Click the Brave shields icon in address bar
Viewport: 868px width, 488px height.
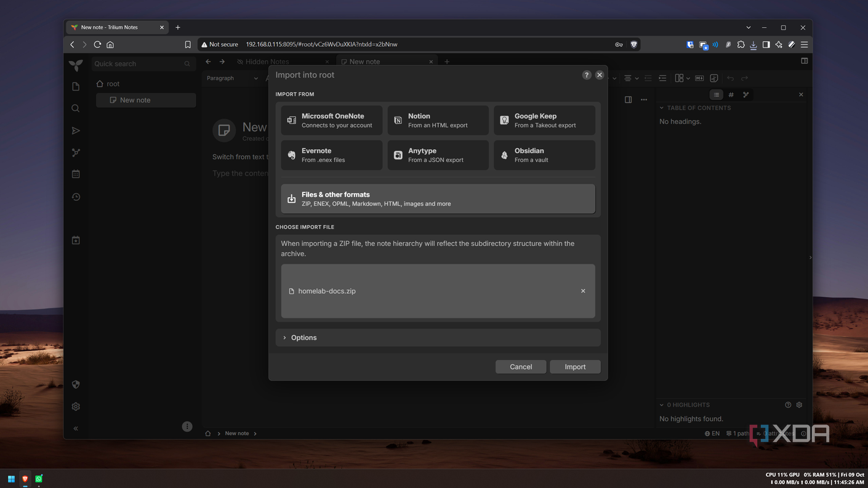coord(634,44)
